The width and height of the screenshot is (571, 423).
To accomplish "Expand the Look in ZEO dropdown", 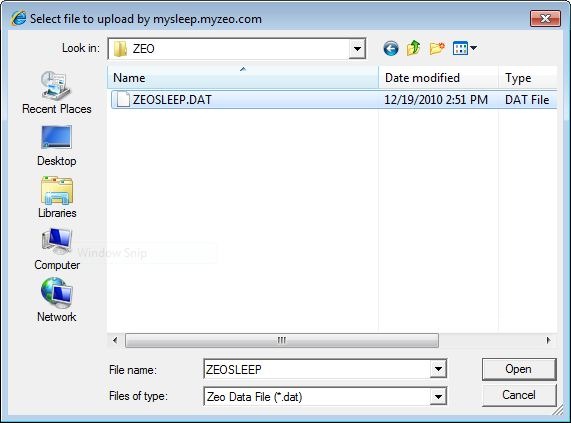I will 357,48.
